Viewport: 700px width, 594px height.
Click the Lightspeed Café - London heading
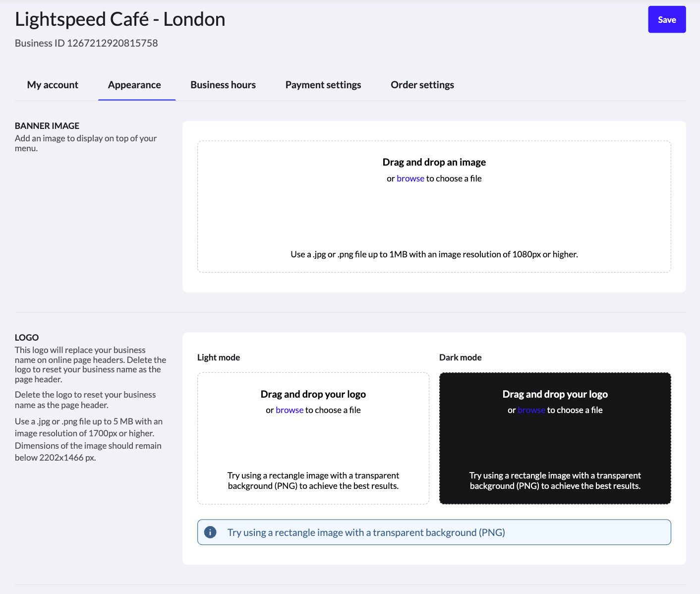[x=119, y=19]
